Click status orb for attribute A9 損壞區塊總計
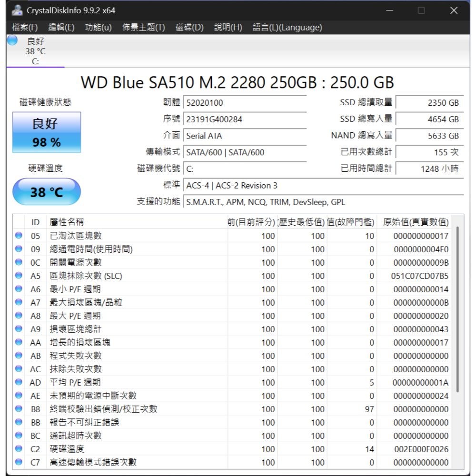 point(19,329)
